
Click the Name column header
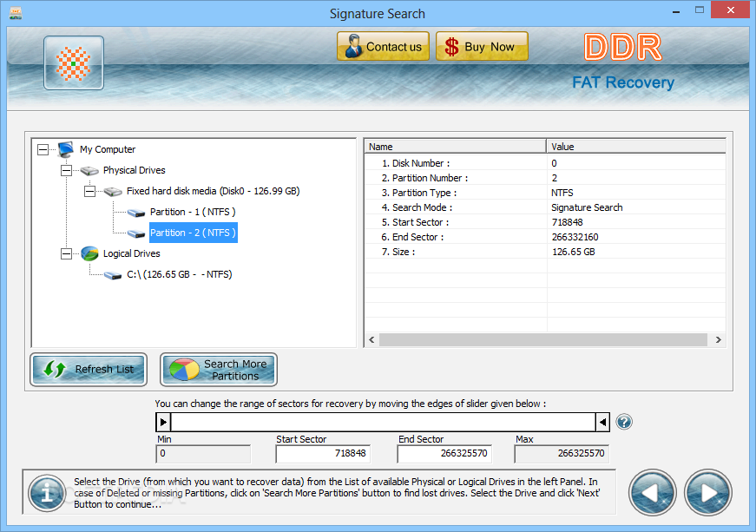point(455,147)
